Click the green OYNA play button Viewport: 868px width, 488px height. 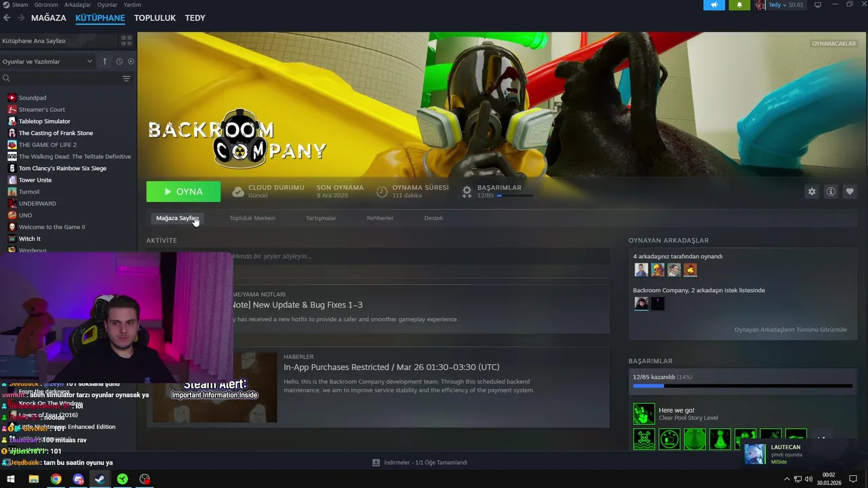click(x=183, y=192)
